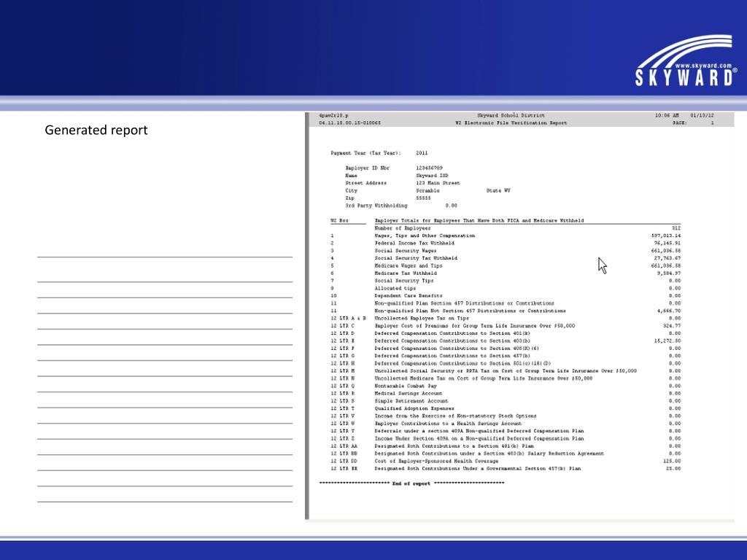Click 'Social Security Wages' row
This screenshot has width=747, height=560.
[x=506, y=251]
